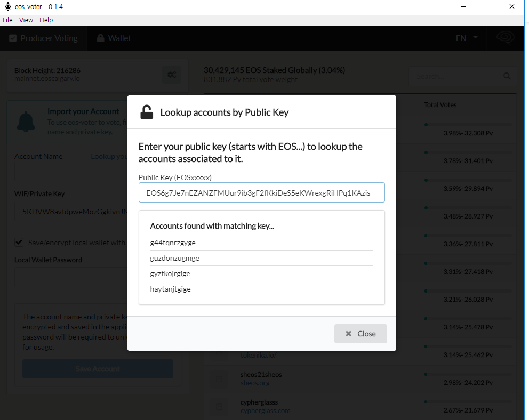The image size is (529, 420).
Task: Switch to the Producer Voting tab
Action: [x=44, y=38]
